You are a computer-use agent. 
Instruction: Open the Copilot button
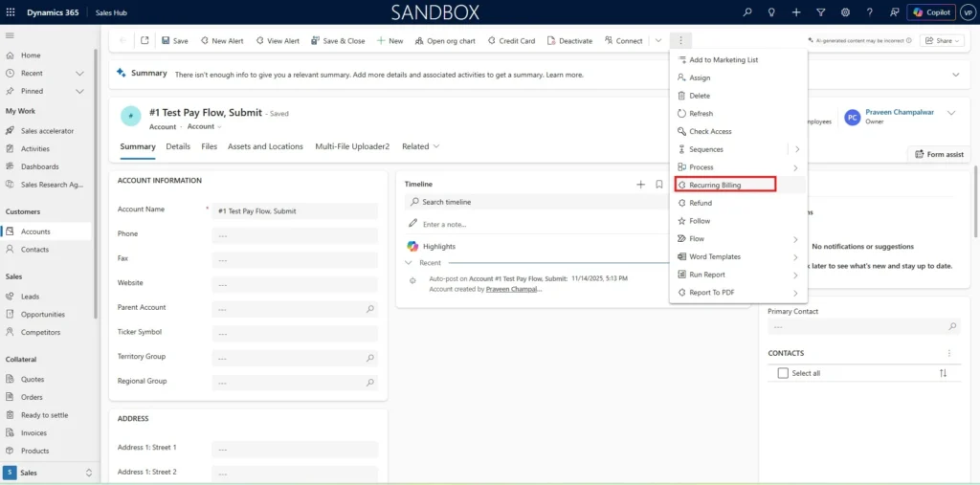[931, 11]
